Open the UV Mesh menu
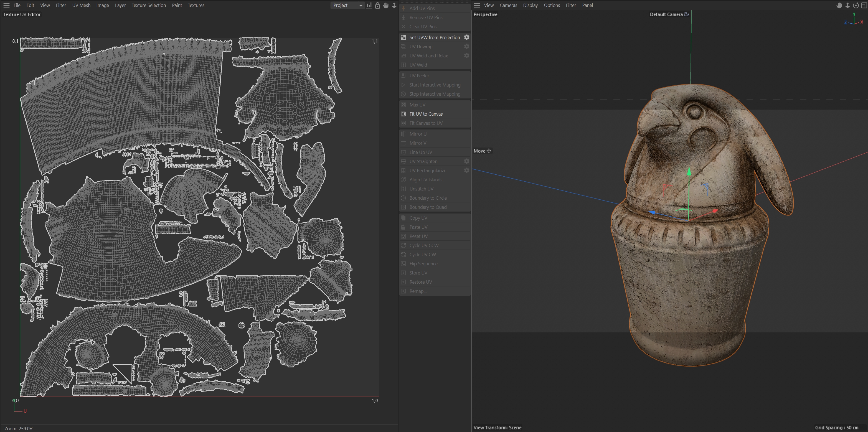The width and height of the screenshot is (868, 432). (x=81, y=5)
